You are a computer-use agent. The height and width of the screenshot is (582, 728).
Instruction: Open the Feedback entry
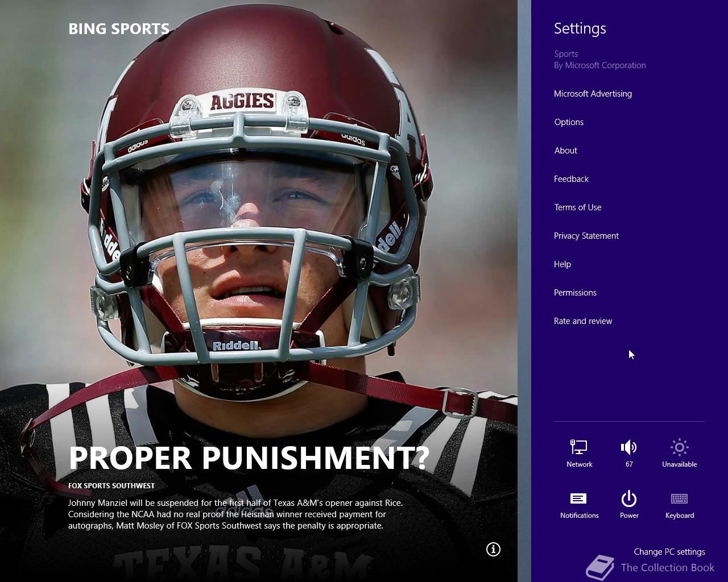point(571,179)
